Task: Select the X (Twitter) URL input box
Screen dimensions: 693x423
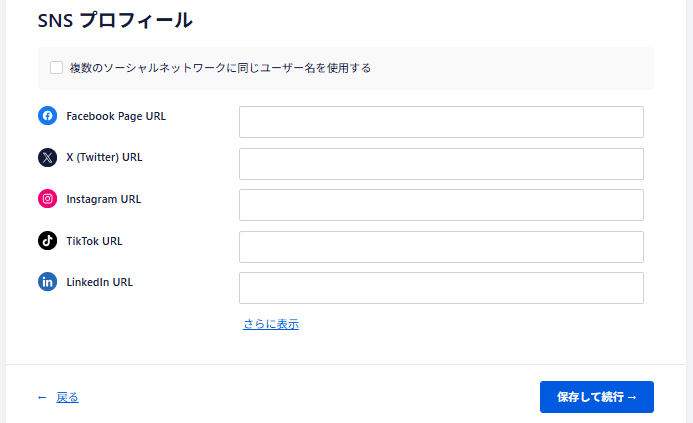Action: pyautogui.click(x=441, y=164)
